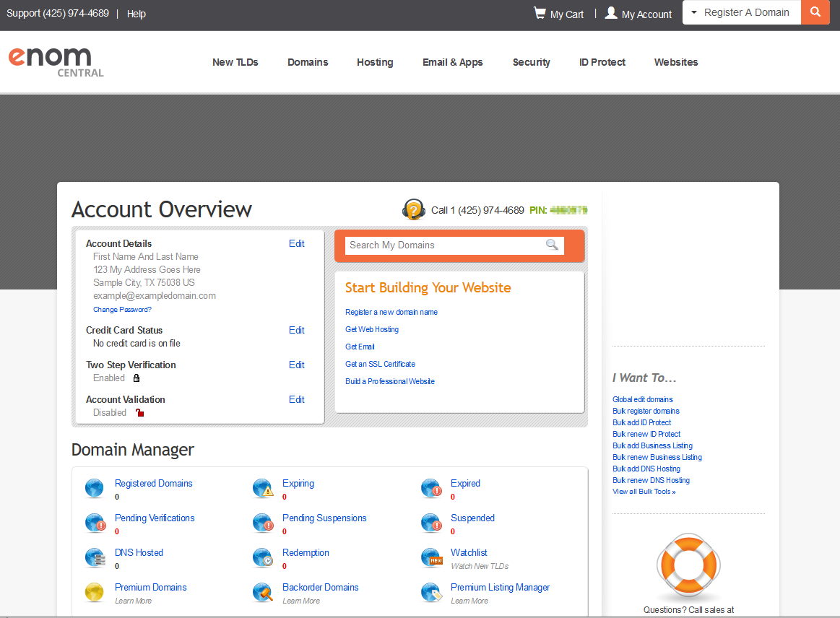This screenshot has height=618, width=840.
Task: Click Watch New TLDs link
Action: pyautogui.click(x=480, y=566)
